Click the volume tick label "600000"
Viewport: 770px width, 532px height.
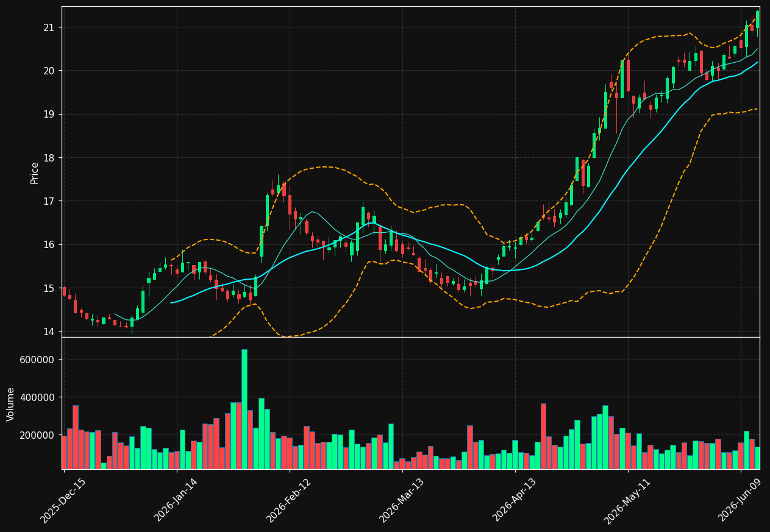37,360
